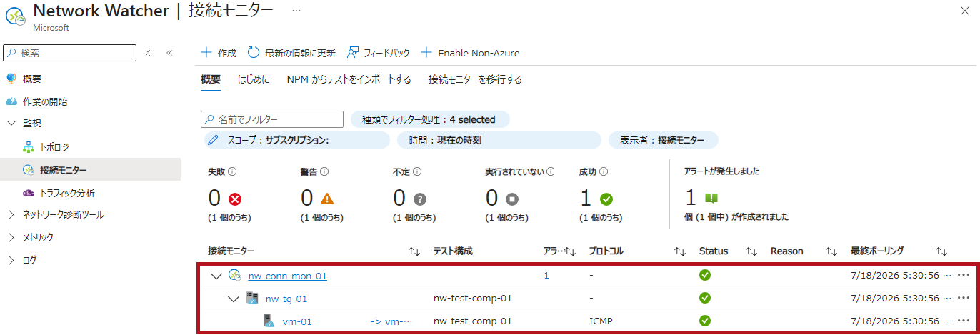Click green success check in summary
980x335 pixels.
click(x=606, y=199)
